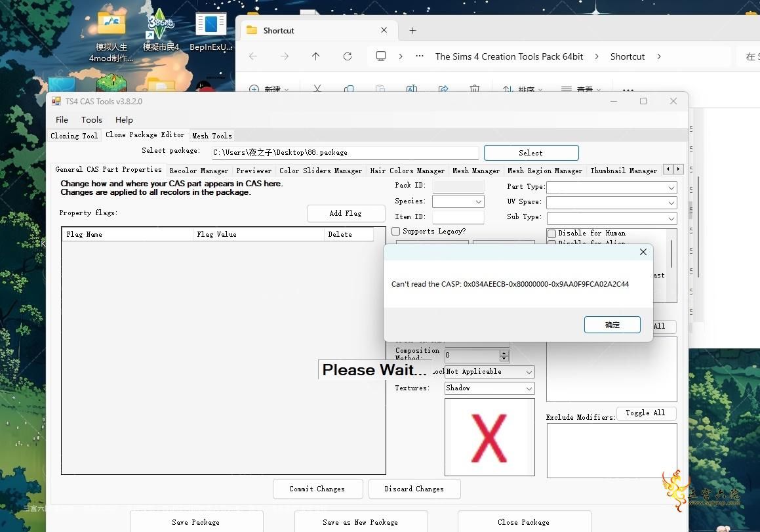The height and width of the screenshot is (532, 760).
Task: Open the Mesh Region Manager tab
Action: tap(545, 171)
